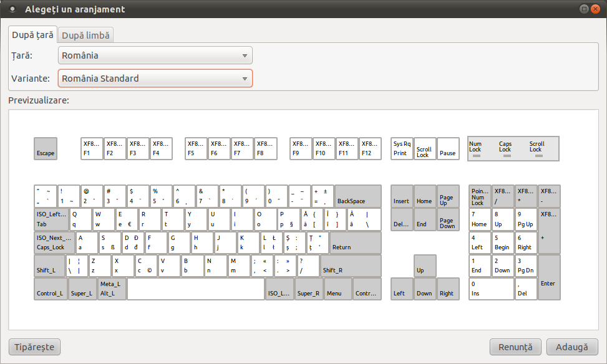Click the numpad 0 Ins key
The width and height of the screenshot is (607, 364).
491,289
